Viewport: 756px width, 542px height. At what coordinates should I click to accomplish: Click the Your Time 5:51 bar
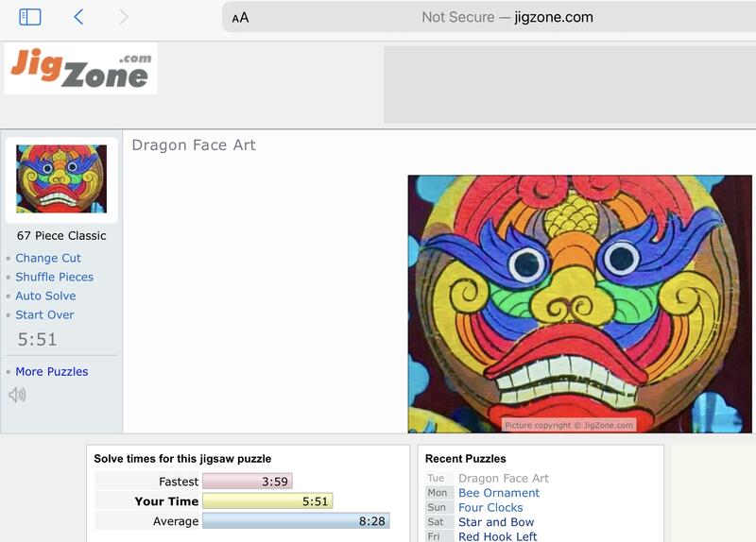(267, 501)
